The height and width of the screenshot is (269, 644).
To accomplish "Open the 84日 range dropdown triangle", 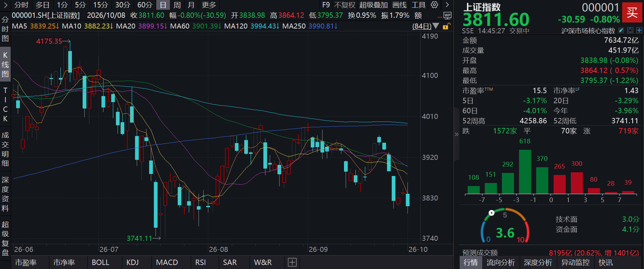I will point(436,26).
